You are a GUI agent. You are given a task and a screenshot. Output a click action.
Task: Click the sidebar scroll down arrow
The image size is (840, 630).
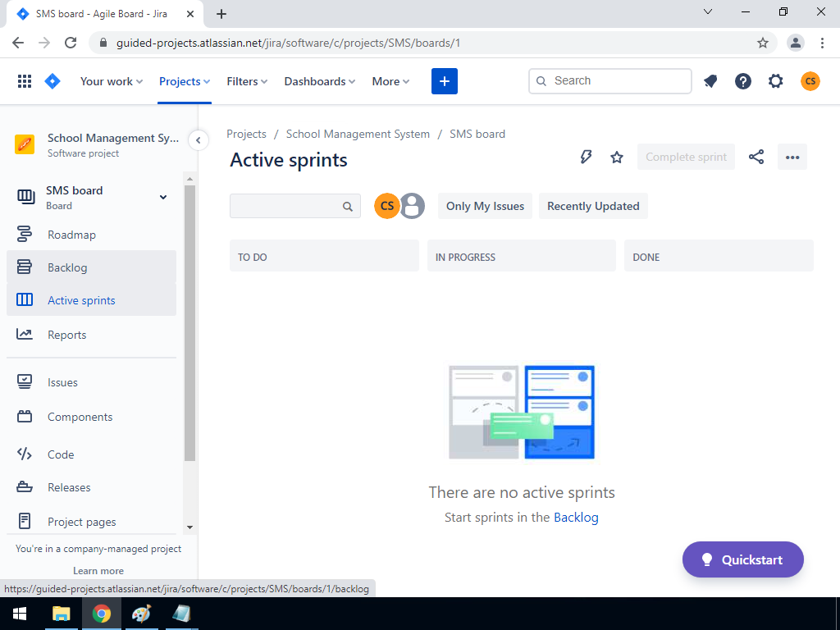tap(189, 527)
